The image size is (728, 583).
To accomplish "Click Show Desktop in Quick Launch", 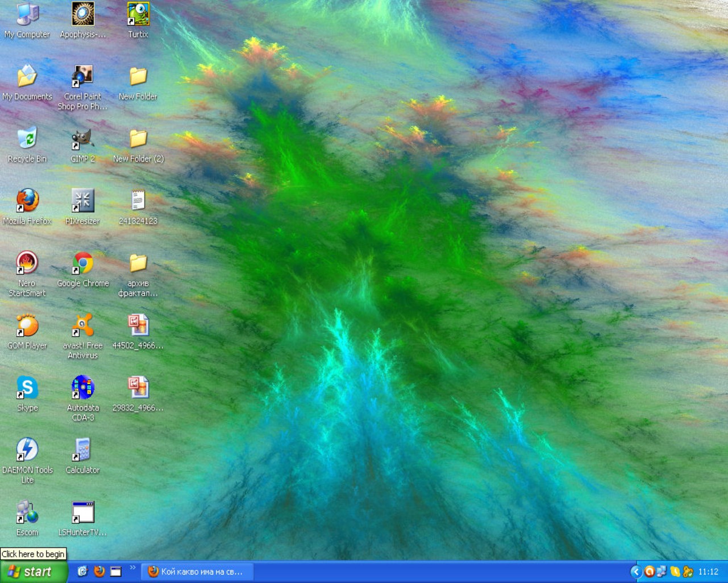I will coord(116,572).
